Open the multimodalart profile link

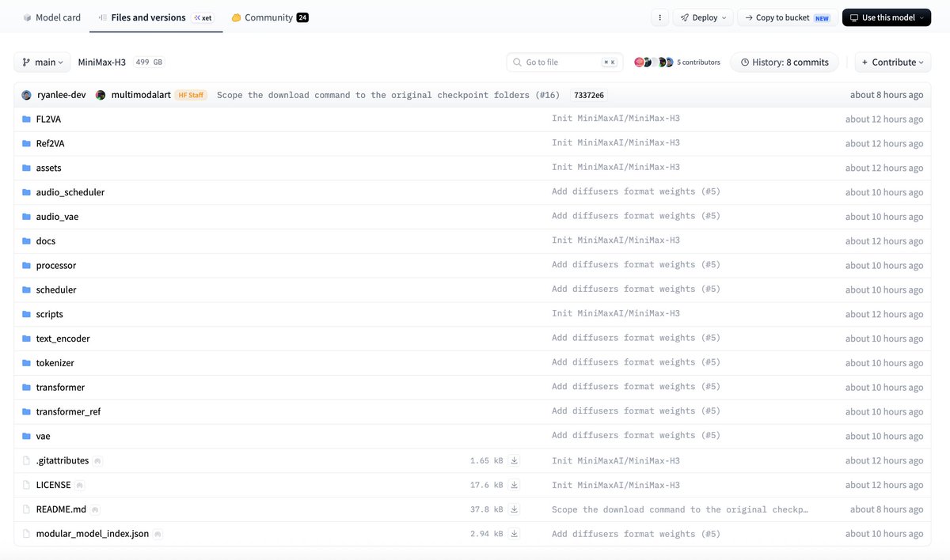141,95
